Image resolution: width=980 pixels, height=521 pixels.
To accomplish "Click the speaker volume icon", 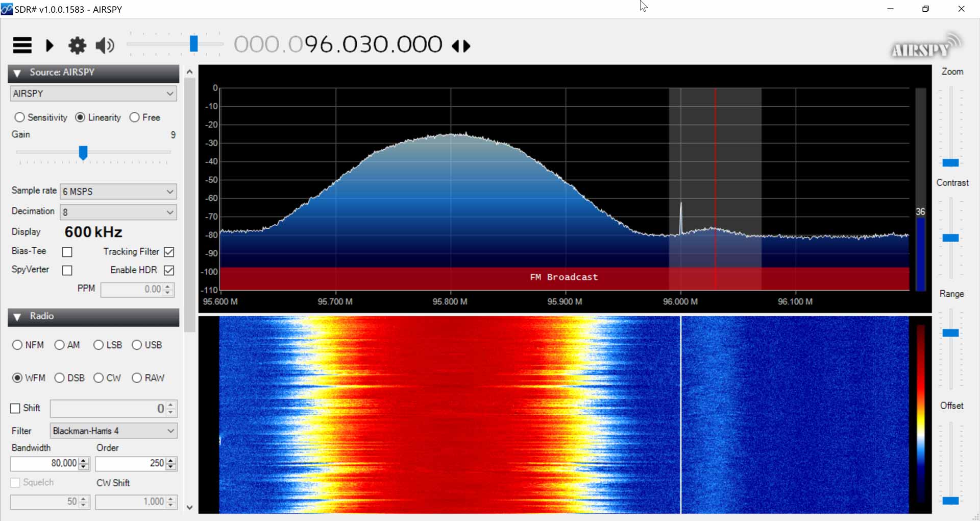I will (x=105, y=45).
